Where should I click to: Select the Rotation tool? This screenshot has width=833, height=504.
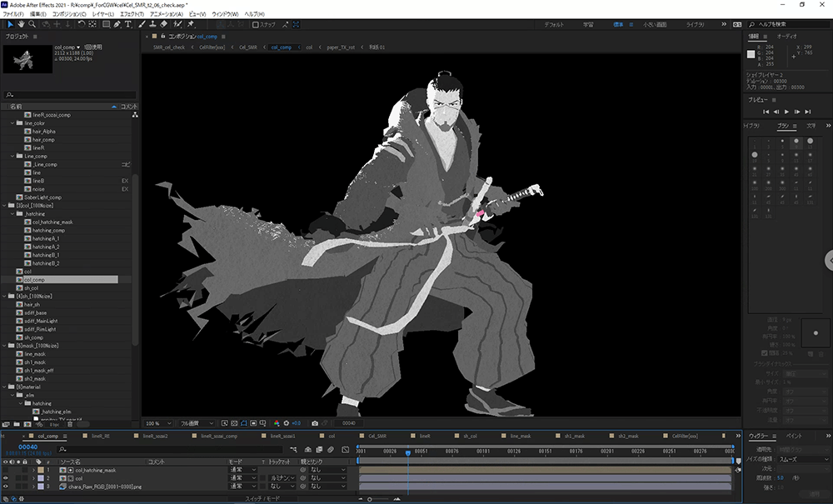pos(82,24)
